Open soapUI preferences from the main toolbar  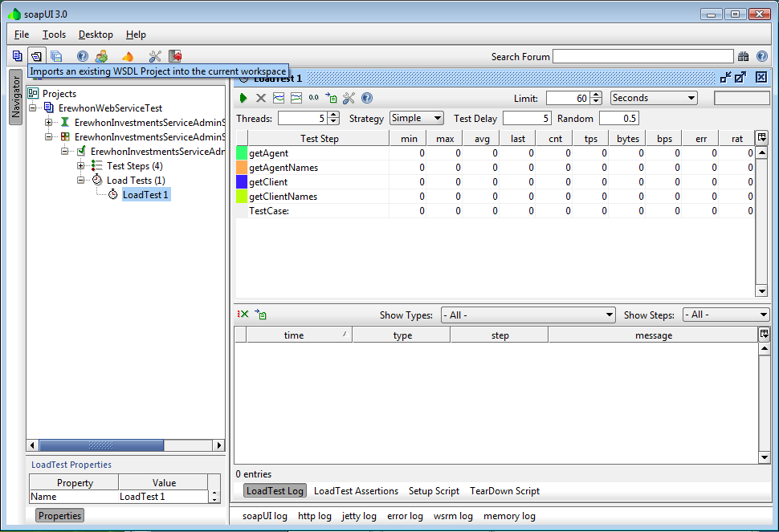[x=155, y=56]
